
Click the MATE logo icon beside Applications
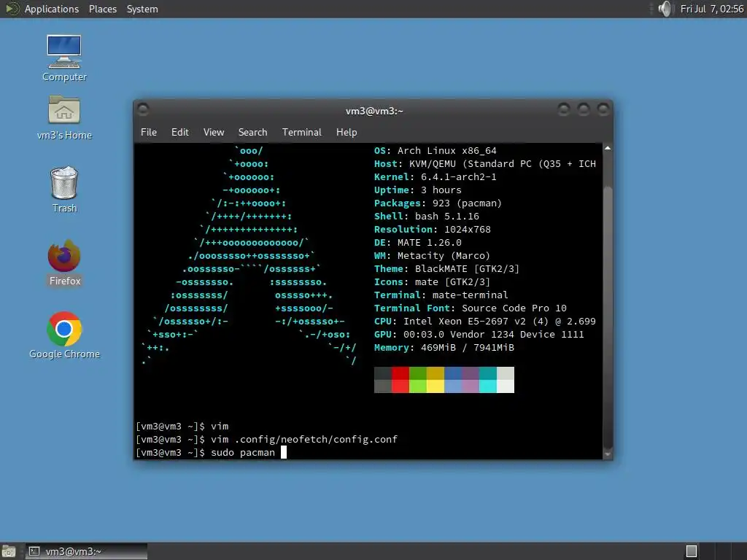(x=12, y=9)
